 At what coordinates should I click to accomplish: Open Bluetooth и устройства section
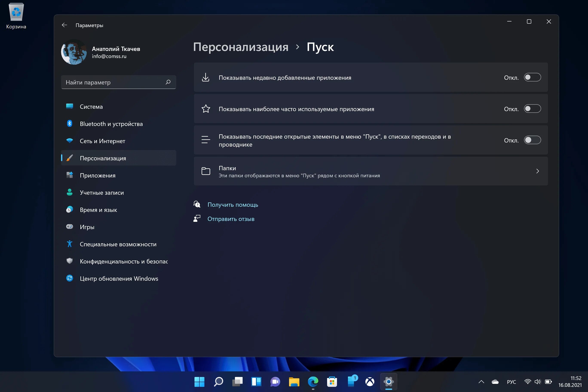(118, 124)
